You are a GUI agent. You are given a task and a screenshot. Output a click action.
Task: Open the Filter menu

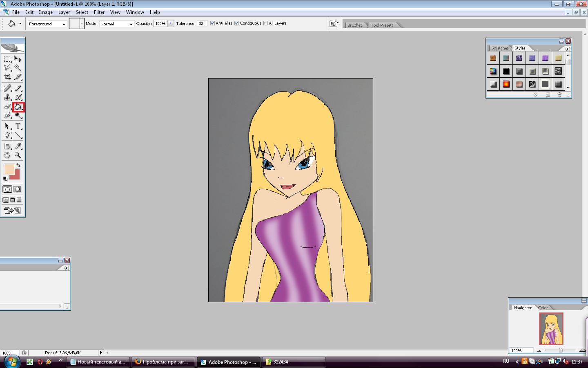(99, 12)
